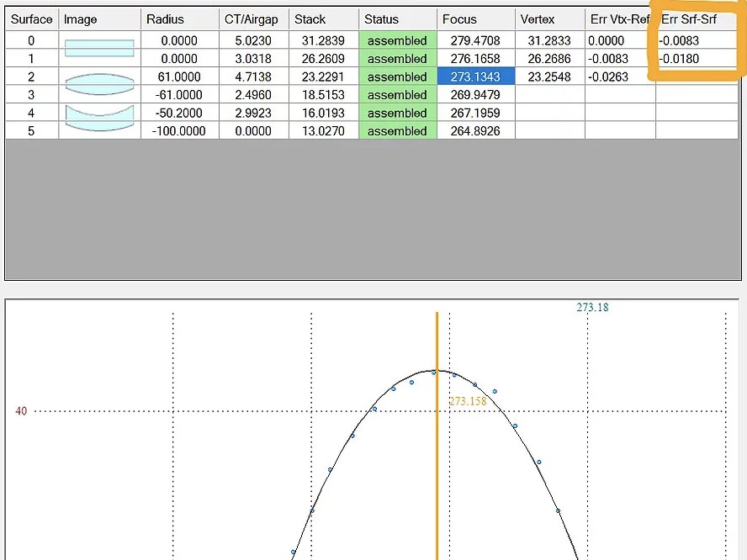Click the Radius column header
Image resolution: width=747 pixels, height=560 pixels.
pyautogui.click(x=180, y=19)
